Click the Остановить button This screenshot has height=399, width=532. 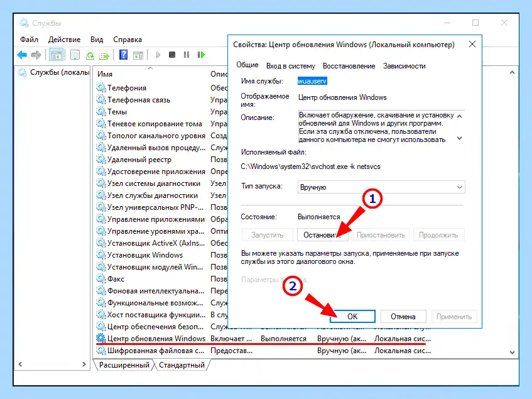pos(323,235)
